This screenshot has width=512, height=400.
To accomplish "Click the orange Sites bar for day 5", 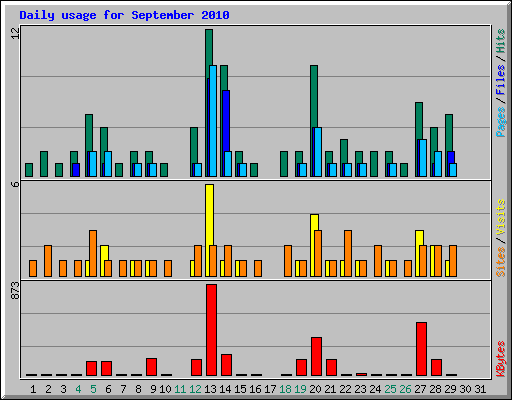I will click(93, 253).
